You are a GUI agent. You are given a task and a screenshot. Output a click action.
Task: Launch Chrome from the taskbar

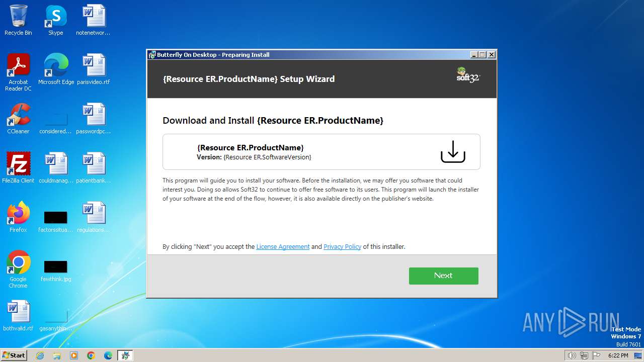coord(91,355)
